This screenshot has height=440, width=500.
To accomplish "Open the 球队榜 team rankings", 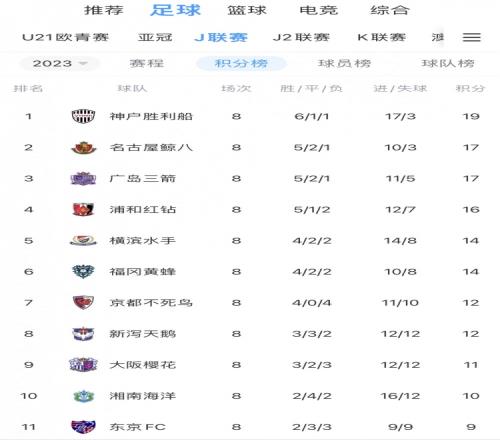I will (448, 63).
